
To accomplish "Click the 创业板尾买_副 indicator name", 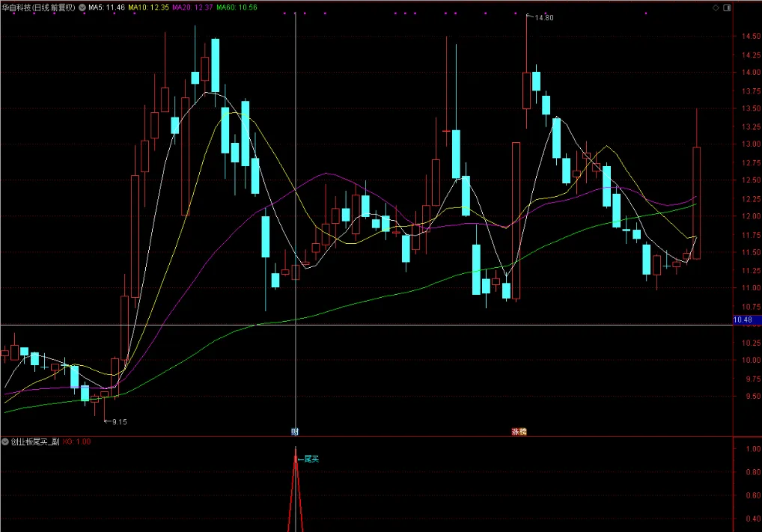I will (35, 441).
